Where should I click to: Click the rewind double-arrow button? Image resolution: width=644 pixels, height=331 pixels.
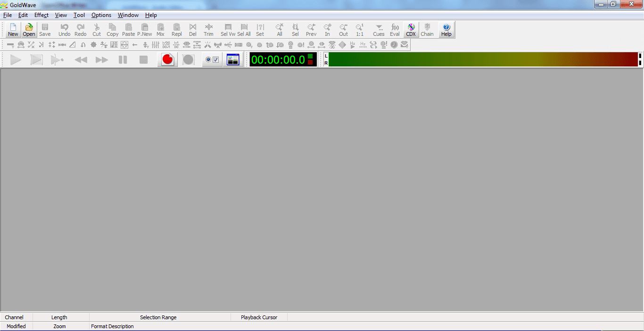tap(81, 60)
